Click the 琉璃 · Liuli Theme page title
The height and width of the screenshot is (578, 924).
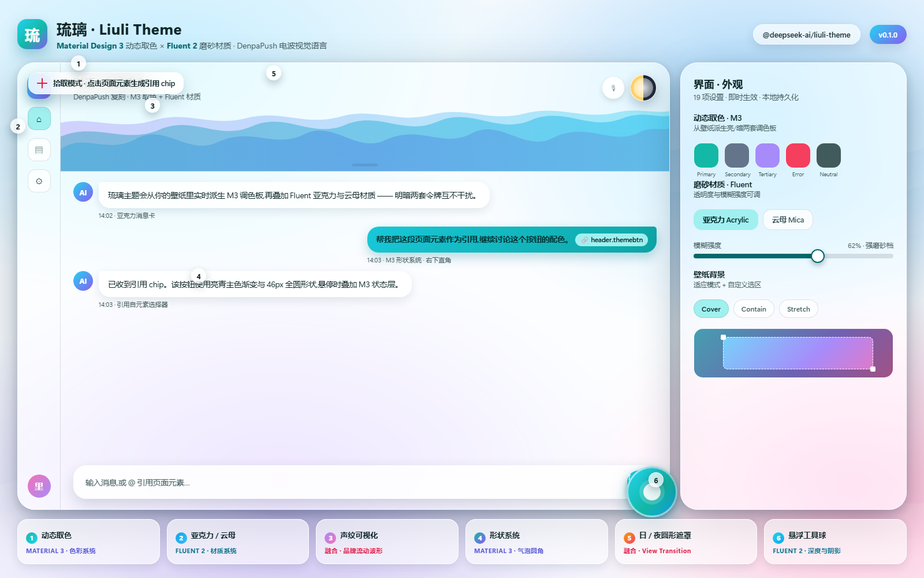click(119, 29)
